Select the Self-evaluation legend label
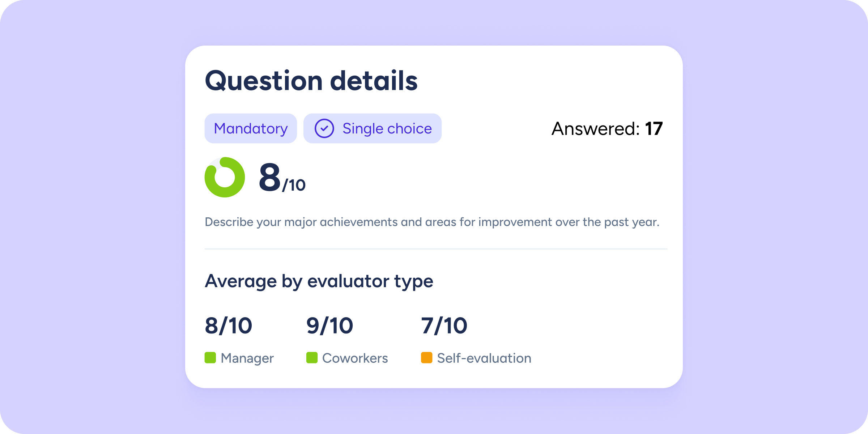This screenshot has height=434, width=868. [484, 358]
